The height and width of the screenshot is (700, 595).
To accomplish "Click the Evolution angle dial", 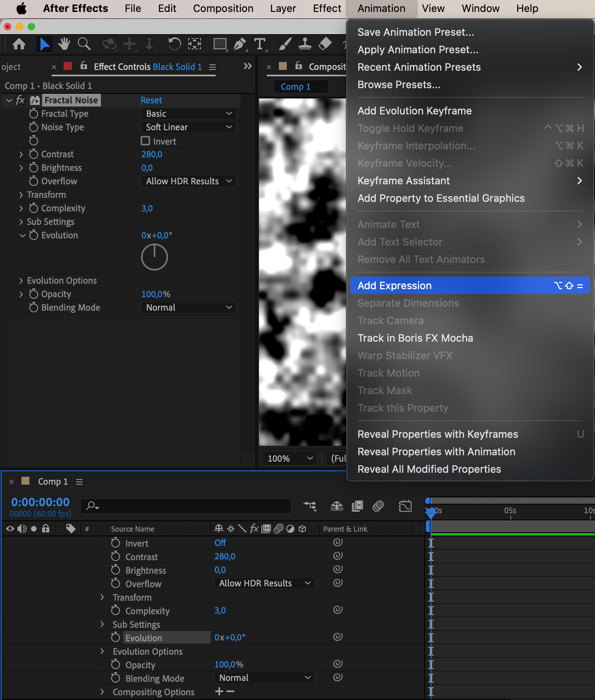I will pyautogui.click(x=155, y=257).
